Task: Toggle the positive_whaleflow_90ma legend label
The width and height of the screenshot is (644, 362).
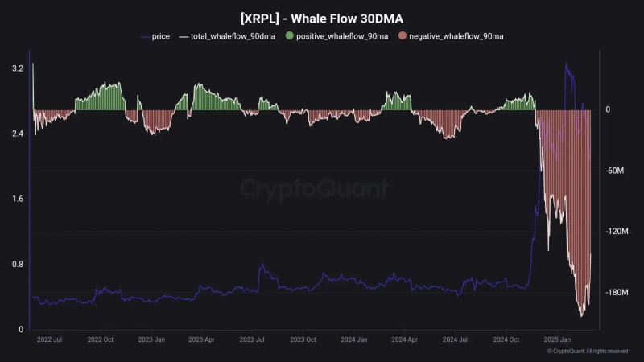Action: coord(344,37)
